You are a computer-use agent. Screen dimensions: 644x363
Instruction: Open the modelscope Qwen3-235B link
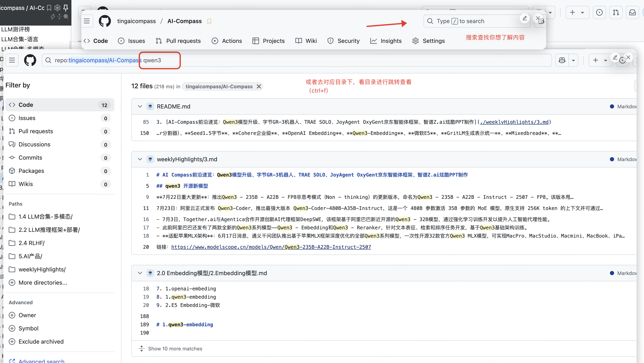tap(271, 247)
